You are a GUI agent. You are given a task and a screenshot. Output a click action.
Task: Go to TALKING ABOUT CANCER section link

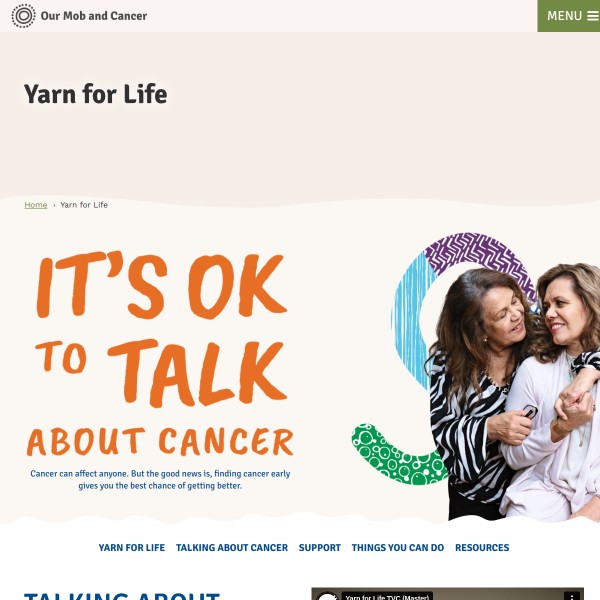pyautogui.click(x=232, y=548)
